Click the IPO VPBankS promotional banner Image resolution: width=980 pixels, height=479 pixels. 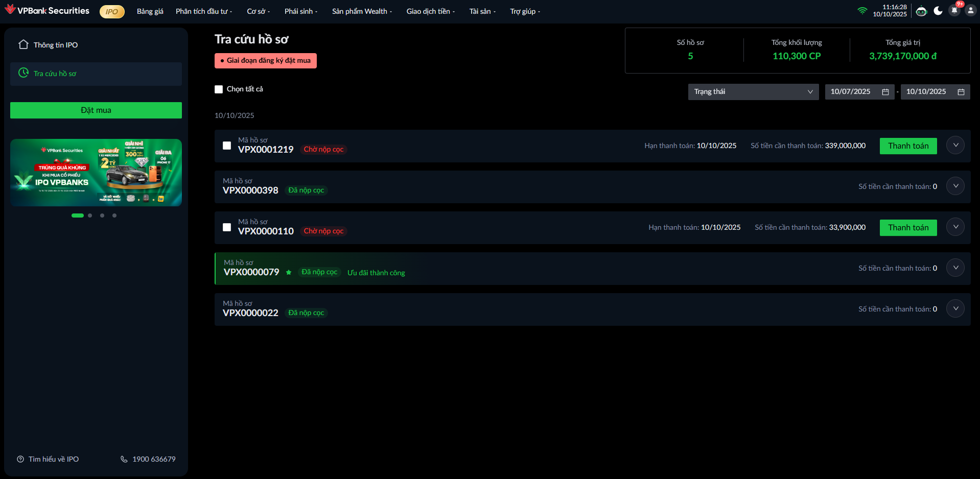point(96,173)
